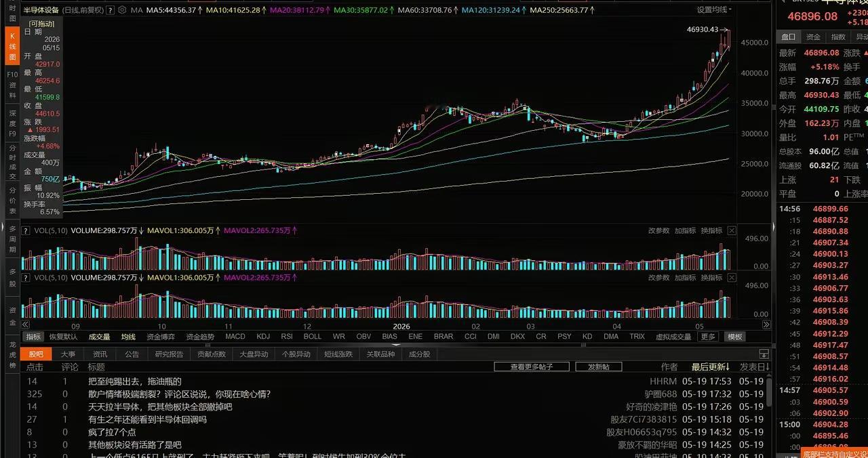Screen dimensions: 868x458
Task: Toggle the 指标 button on indicator bar
Action: point(33,337)
